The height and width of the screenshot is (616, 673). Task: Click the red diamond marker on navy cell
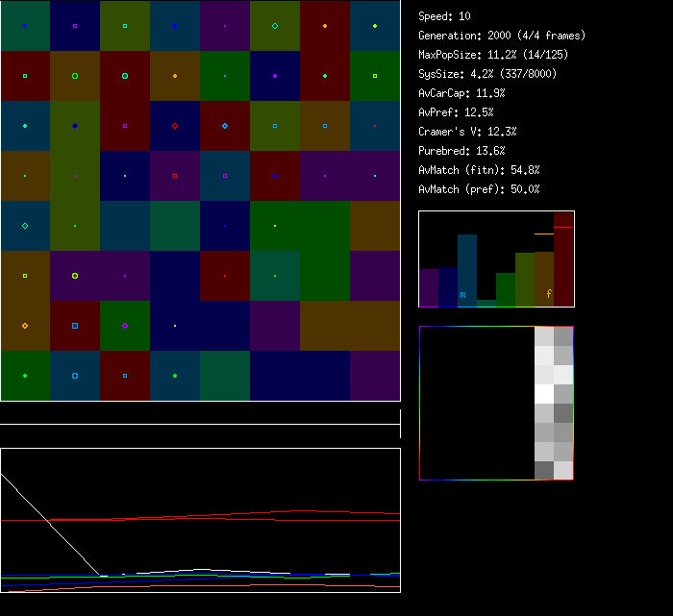pyautogui.click(x=175, y=126)
